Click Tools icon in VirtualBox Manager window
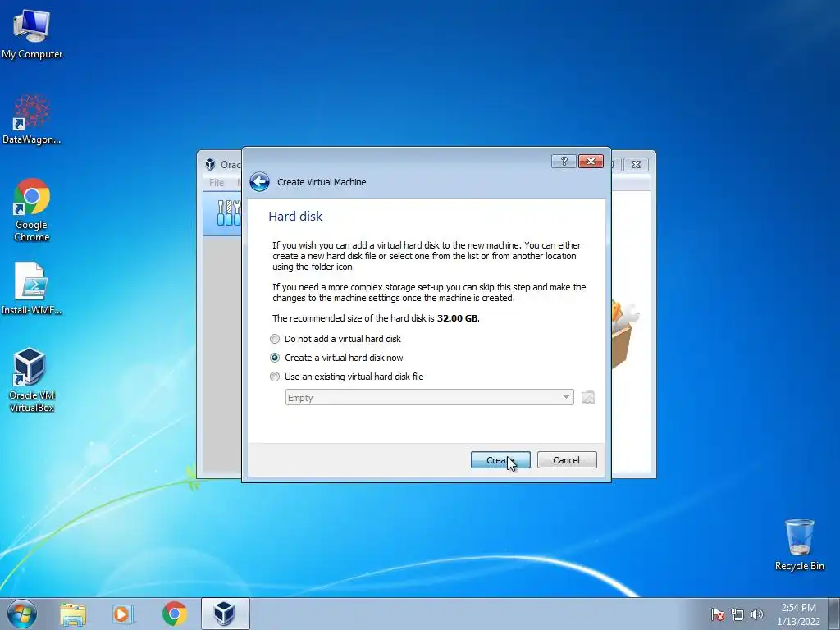This screenshot has height=630, width=840. [229, 212]
